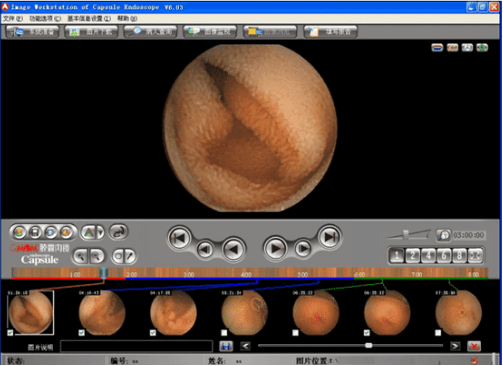Screen dimensions: 503x366
Task: Click the red X delete thumbnail icon
Action: 474,346
